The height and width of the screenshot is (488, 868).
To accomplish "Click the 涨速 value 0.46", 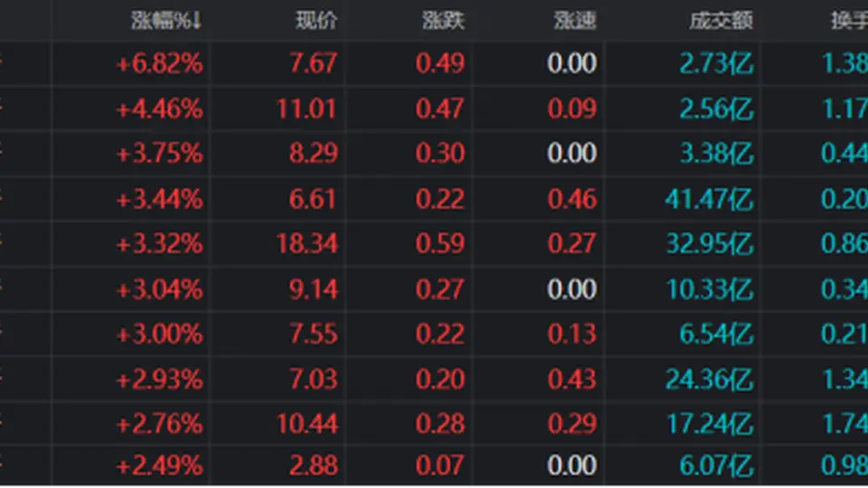I will tap(571, 199).
